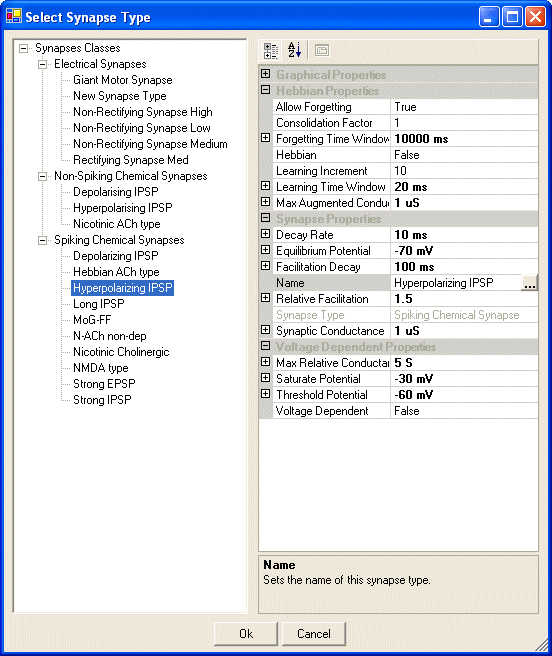
Task: Expand the Equilibrium Potential property
Action: pos(265,250)
